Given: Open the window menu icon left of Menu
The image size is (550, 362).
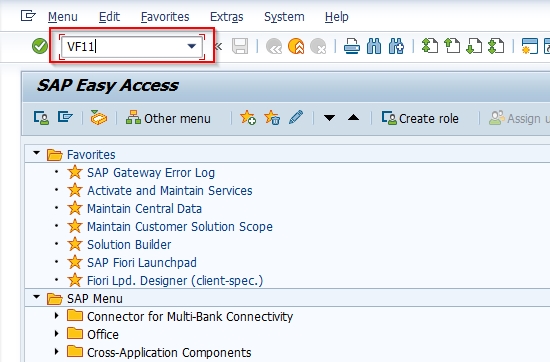Looking at the screenshot, I should point(28,16).
